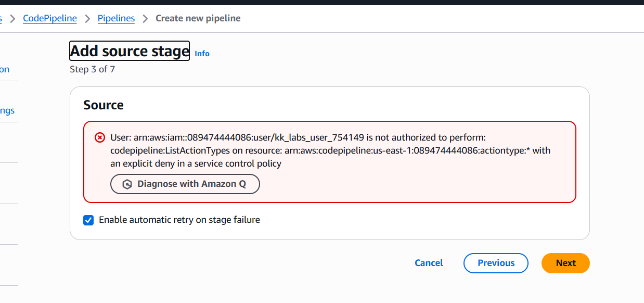Viewport: 644px width, 303px height.
Task: Click the Create new pipeline breadcrumb text
Action: tap(198, 19)
